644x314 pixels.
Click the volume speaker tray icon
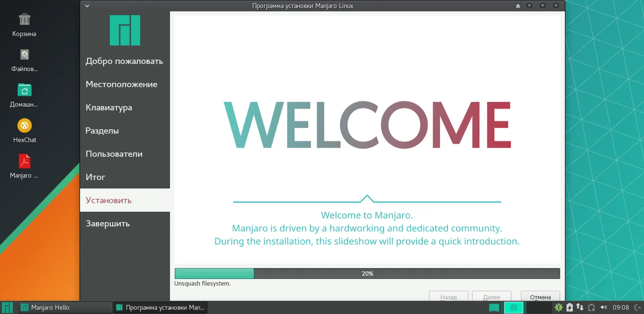pos(603,307)
